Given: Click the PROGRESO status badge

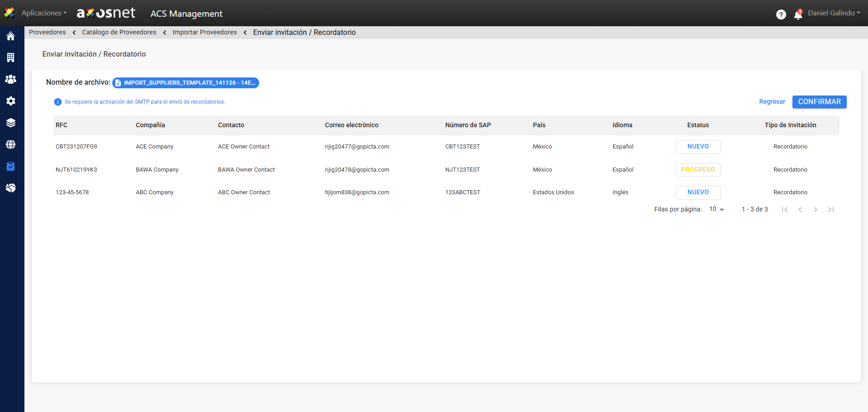Looking at the screenshot, I should point(697,170).
